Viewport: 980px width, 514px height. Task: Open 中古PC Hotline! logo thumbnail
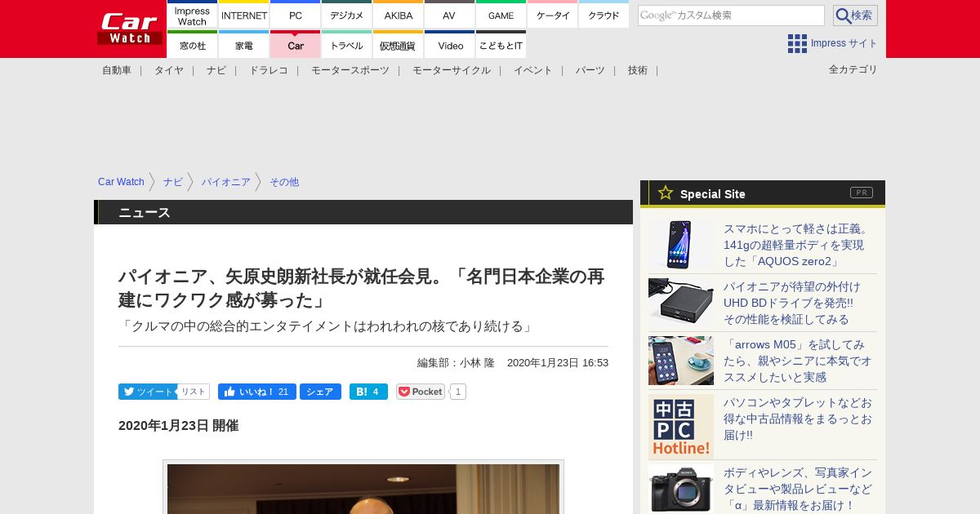[x=681, y=427]
